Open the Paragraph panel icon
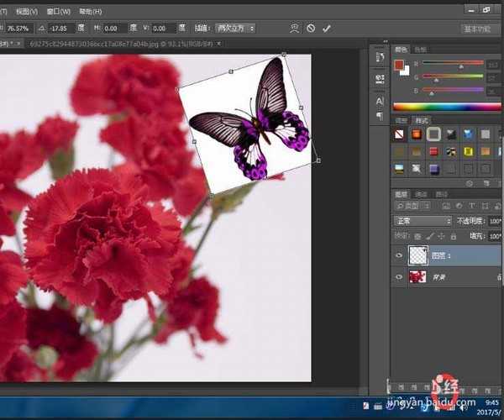The image size is (504, 420). 379,116
